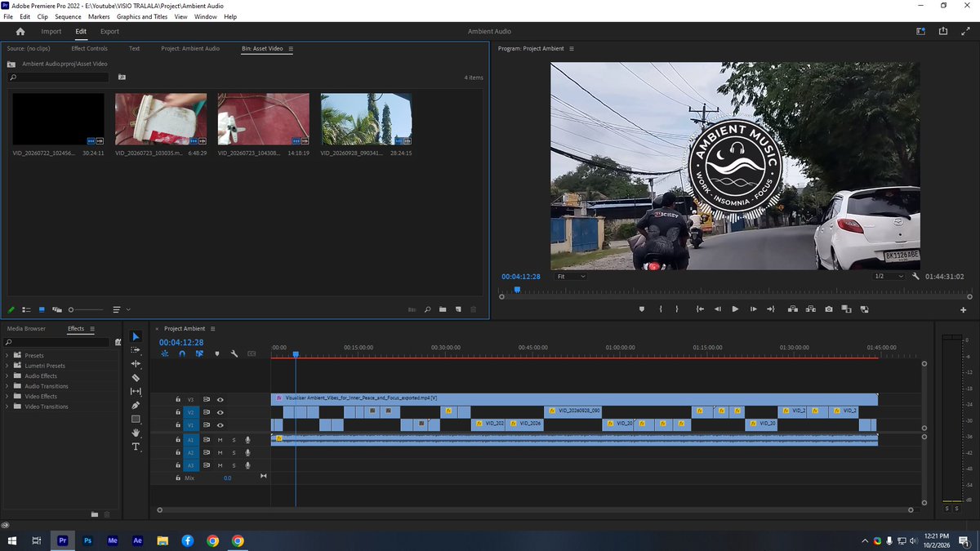
Task: Create new bin in Asset Video
Action: click(x=443, y=309)
